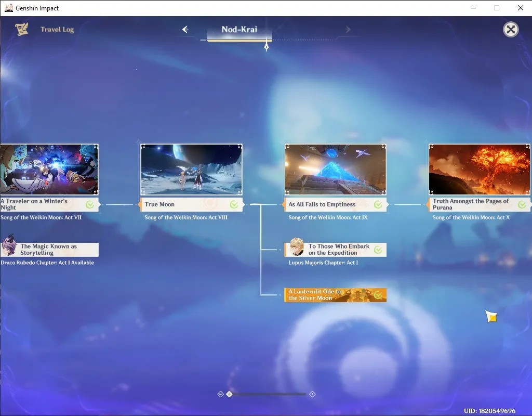Open A Lanternlit Ode to the Silver Moon

click(x=335, y=295)
